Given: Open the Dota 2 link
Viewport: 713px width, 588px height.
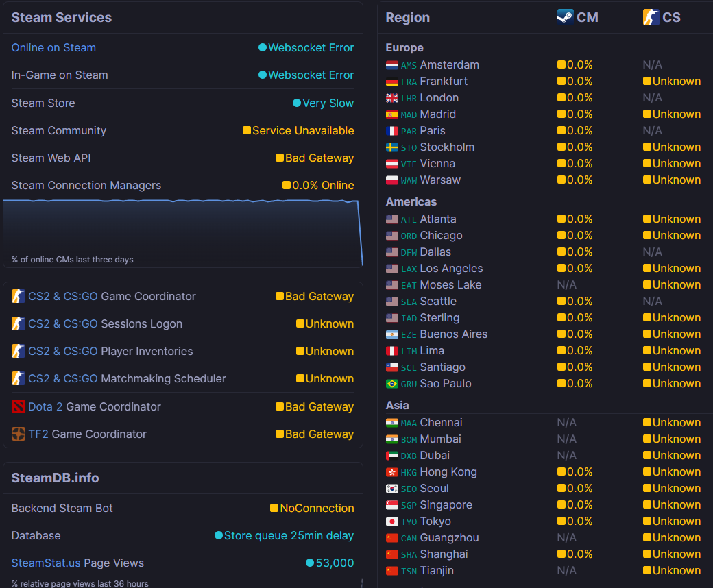Looking at the screenshot, I should tap(45, 406).
